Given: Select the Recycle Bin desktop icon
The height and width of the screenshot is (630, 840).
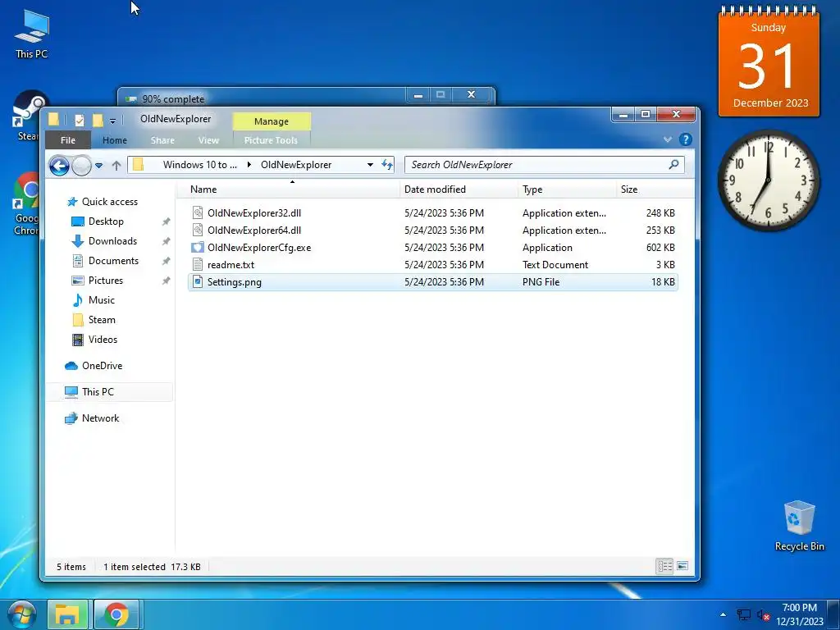Looking at the screenshot, I should [799, 526].
